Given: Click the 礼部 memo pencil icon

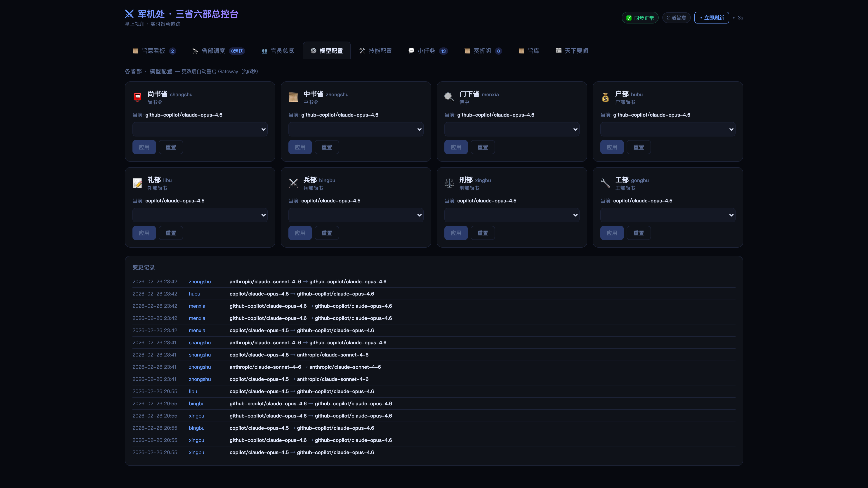Looking at the screenshot, I should point(137,183).
